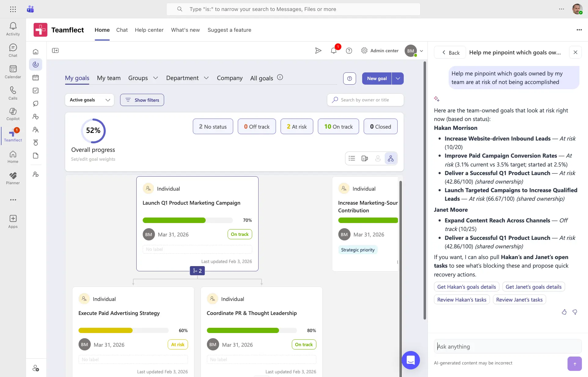Click the Ask anything input field
Image resolution: width=588 pixels, height=377 pixels.
(x=507, y=346)
